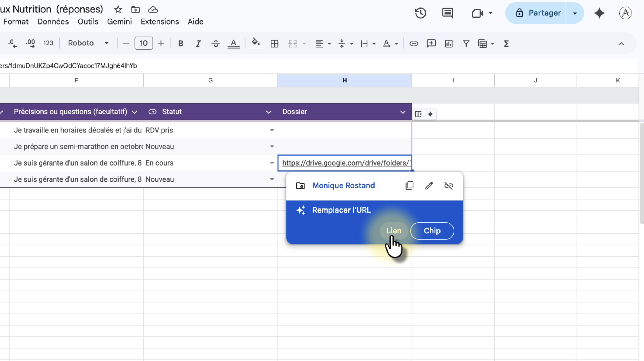Toggle bold formatting

click(x=180, y=44)
